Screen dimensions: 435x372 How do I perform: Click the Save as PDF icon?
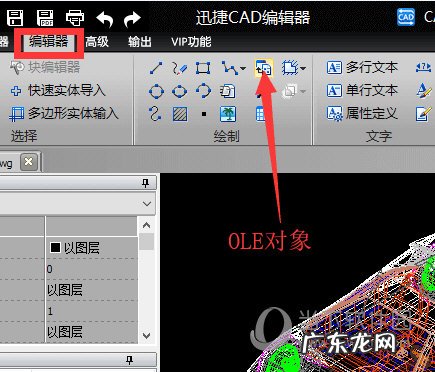tap(45, 18)
